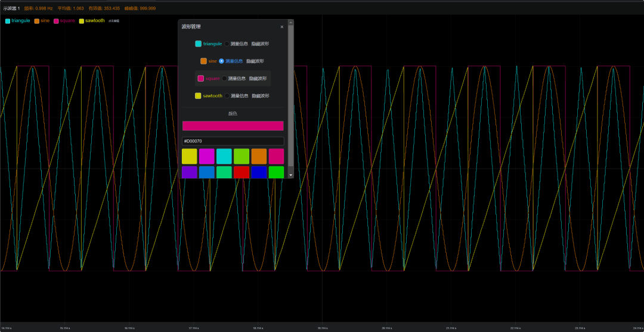Click the 21.114 s time axis label

[451, 328]
